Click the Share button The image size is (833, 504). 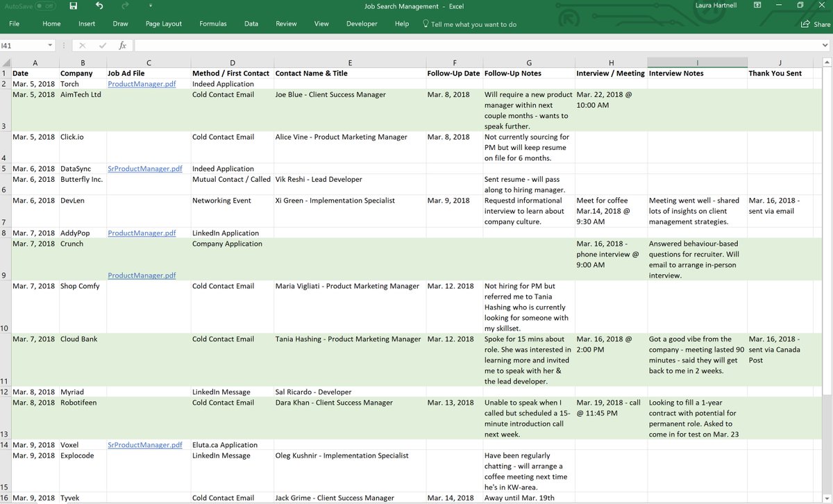[816, 24]
